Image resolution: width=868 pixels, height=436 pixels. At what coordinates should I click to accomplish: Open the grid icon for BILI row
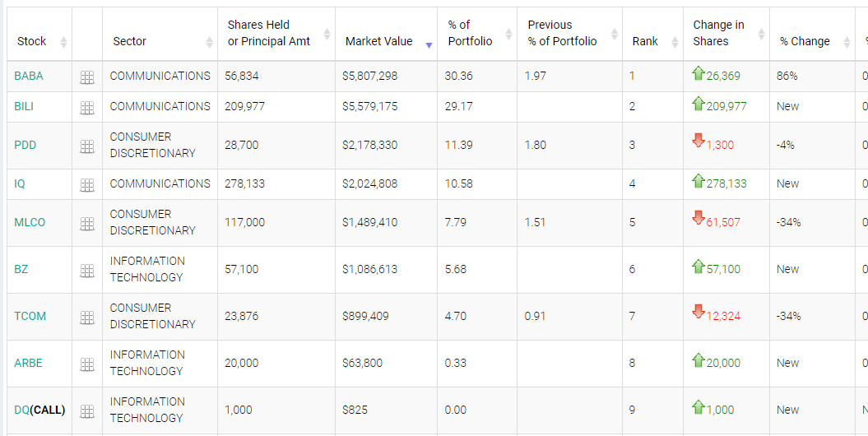tap(87, 108)
